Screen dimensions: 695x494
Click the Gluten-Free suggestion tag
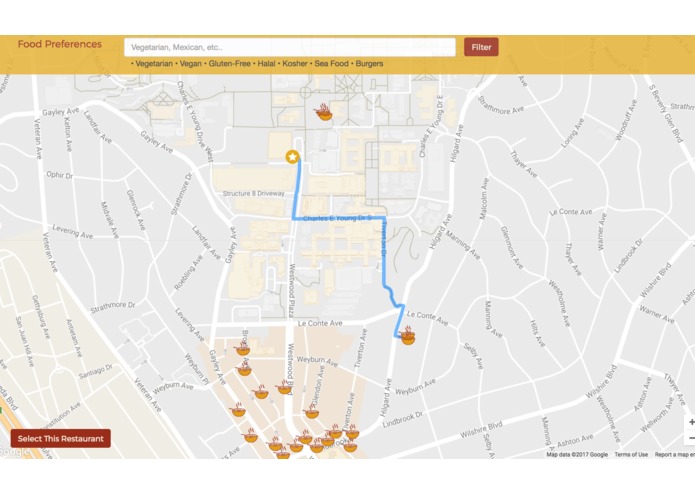230,64
